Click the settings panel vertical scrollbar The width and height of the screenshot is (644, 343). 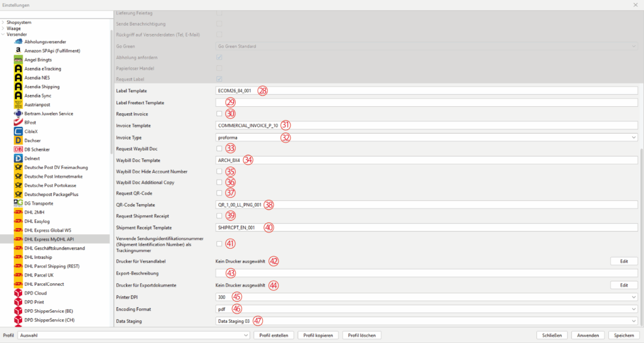pyautogui.click(x=641, y=236)
